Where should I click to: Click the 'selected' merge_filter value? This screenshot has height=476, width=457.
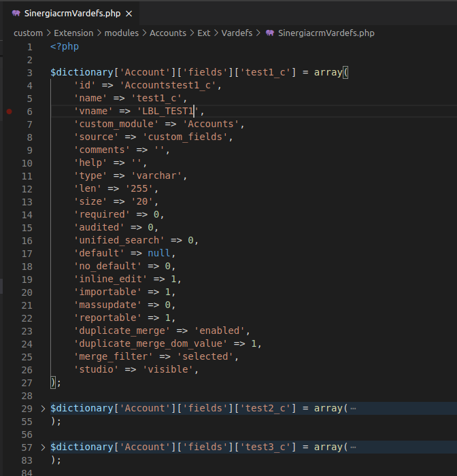click(x=205, y=356)
